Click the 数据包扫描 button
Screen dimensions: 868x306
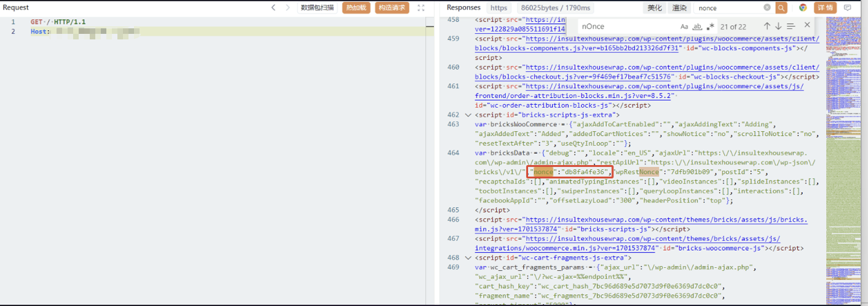[318, 8]
